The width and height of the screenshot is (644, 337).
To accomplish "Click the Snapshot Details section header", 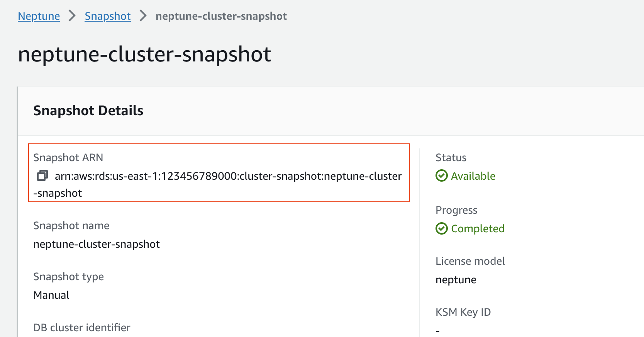I will (x=88, y=111).
